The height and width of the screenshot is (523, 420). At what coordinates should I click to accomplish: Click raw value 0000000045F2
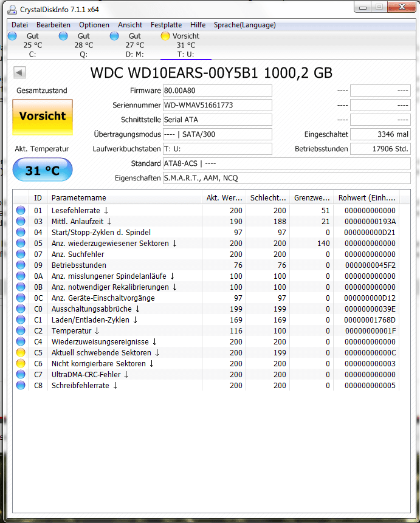(x=370, y=265)
